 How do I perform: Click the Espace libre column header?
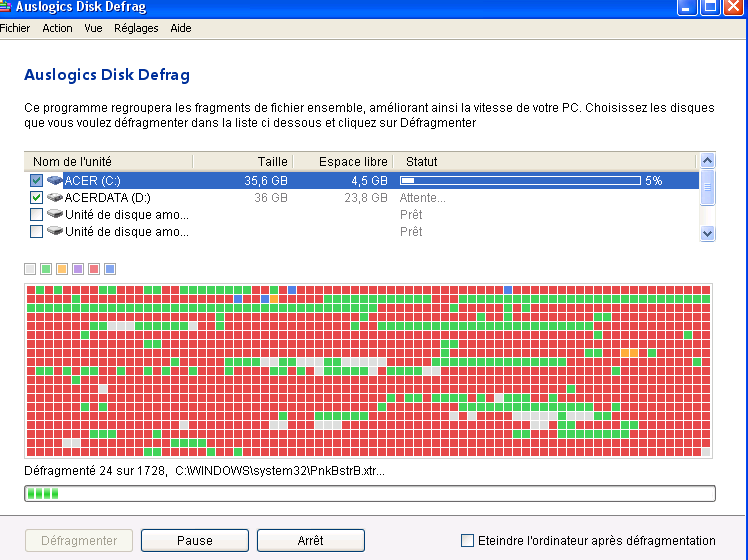click(343, 162)
